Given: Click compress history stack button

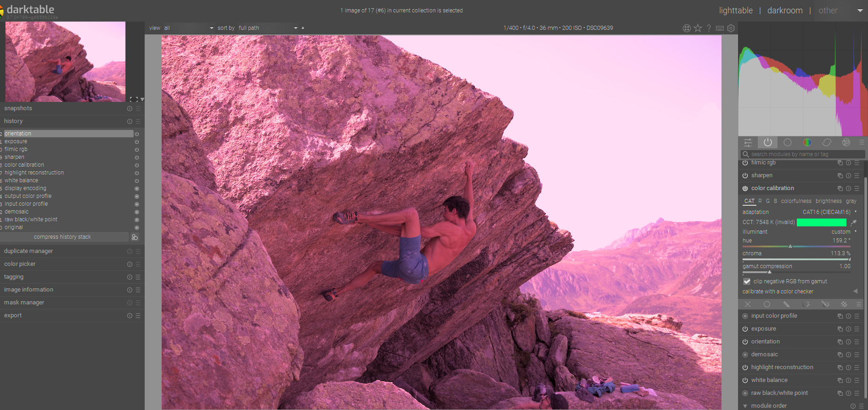Looking at the screenshot, I should click(62, 237).
